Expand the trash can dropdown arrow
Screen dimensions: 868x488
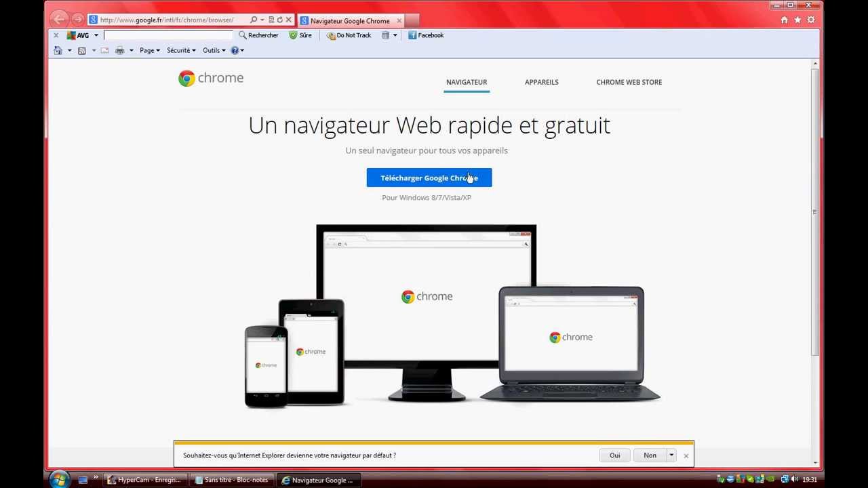click(x=395, y=35)
